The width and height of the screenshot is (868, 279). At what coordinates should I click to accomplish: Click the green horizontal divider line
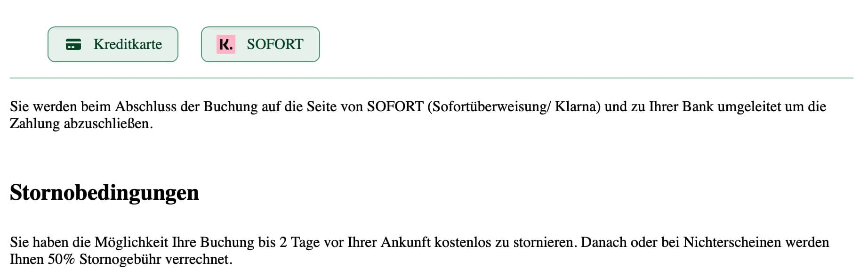tap(432, 78)
